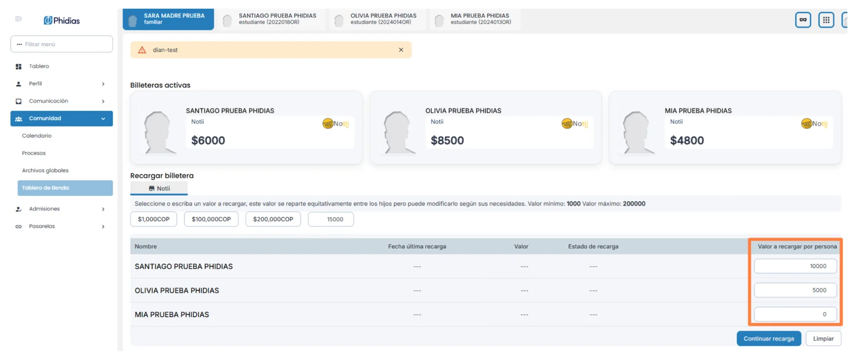Switch to the Mia Prueba Phidias student tab
Viewport: 868px width, 356px height.
click(475, 19)
